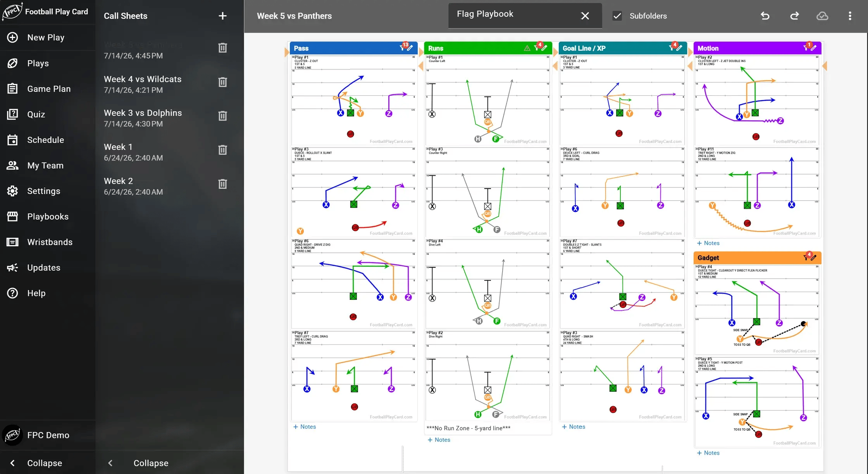Viewport: 868px width, 474px height.
Task: Toggle the Subfolders checkbox
Action: pos(617,16)
